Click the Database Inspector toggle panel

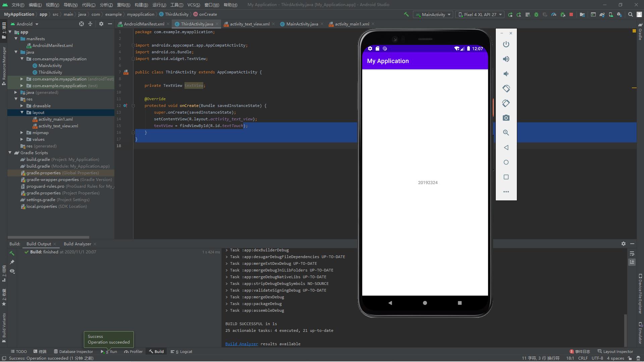point(72,351)
